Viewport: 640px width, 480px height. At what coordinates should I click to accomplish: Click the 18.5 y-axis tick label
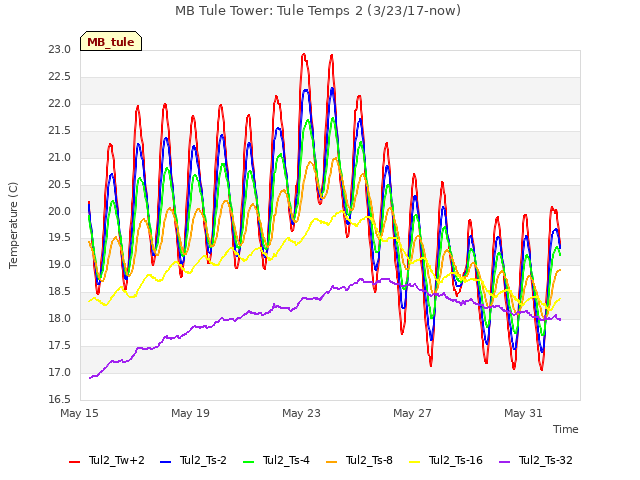click(x=60, y=292)
